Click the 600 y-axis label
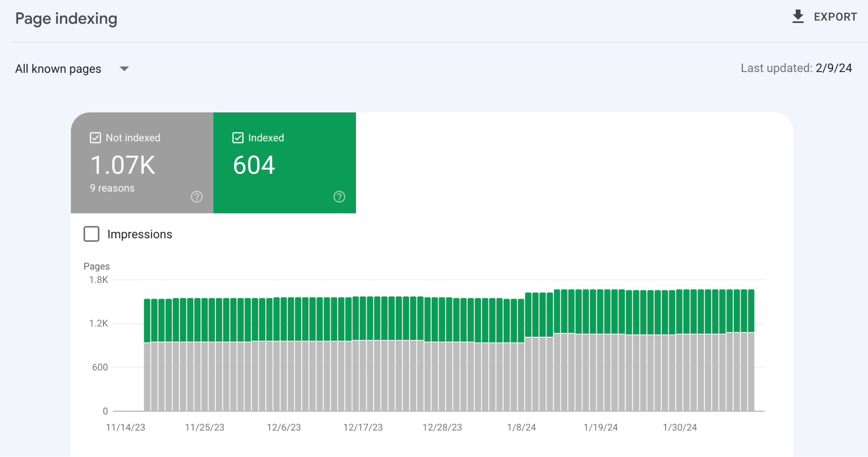 tap(100, 367)
